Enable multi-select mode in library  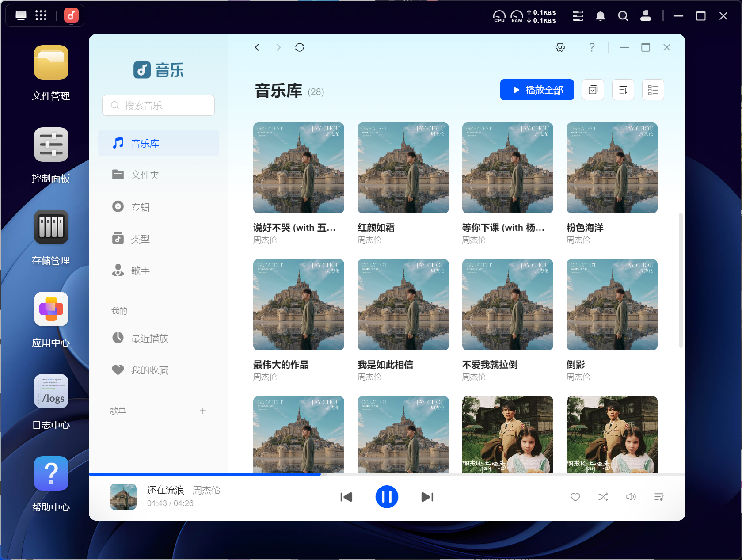click(x=593, y=90)
